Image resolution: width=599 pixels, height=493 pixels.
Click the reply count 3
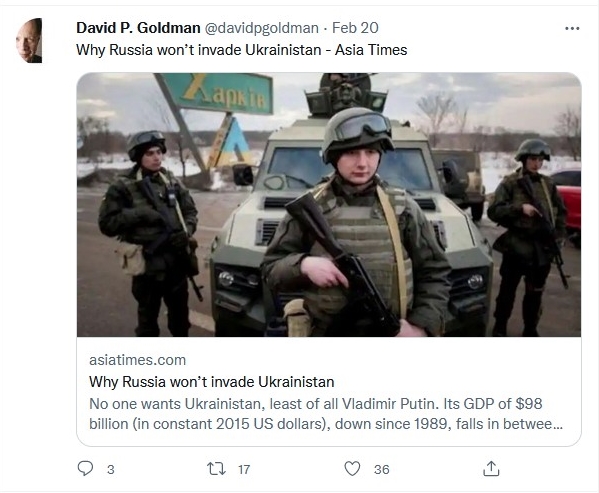(x=111, y=470)
